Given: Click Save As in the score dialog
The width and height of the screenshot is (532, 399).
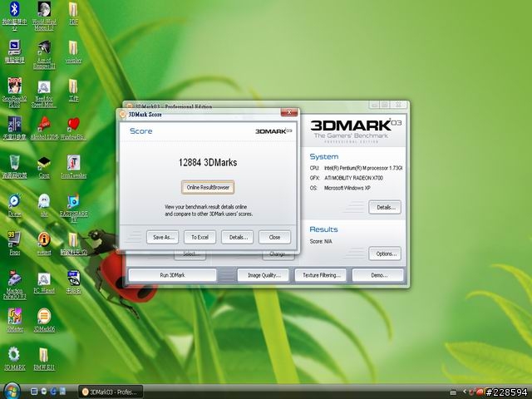Looking at the screenshot, I should [x=163, y=237].
